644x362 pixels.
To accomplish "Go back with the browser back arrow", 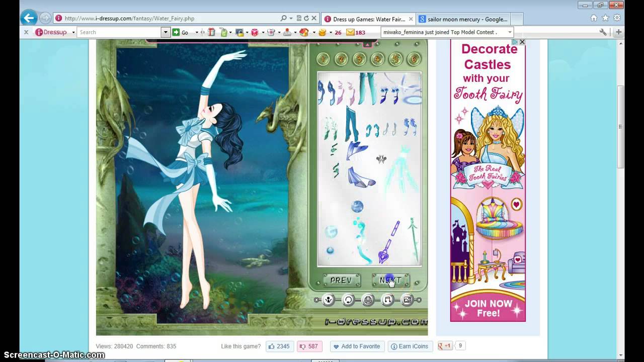I will click(x=29, y=18).
